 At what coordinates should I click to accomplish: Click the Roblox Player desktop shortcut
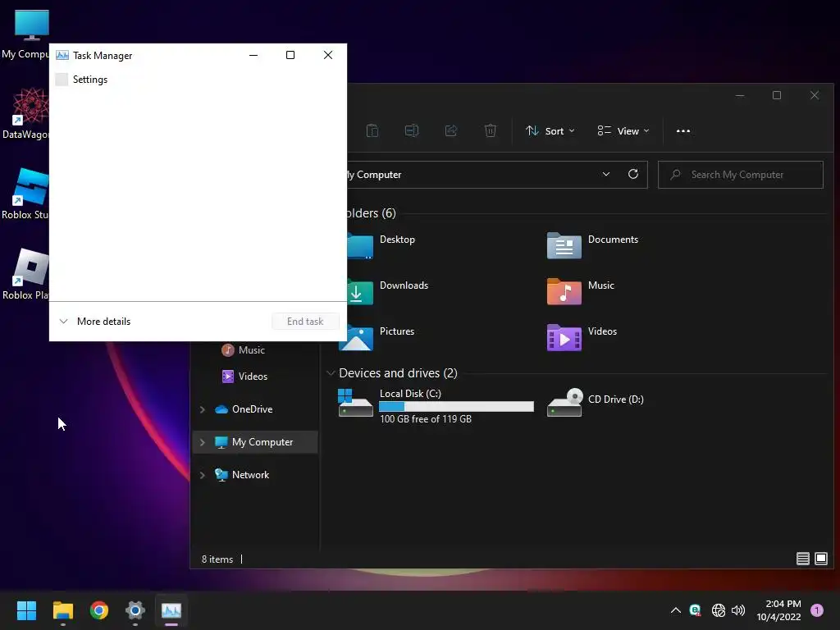[x=25, y=274]
